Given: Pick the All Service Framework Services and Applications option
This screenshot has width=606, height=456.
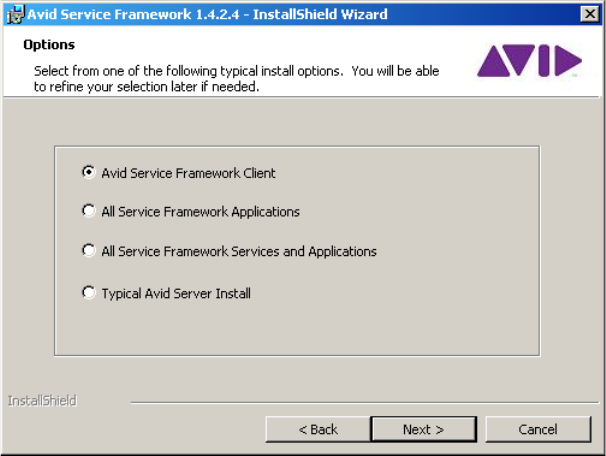Looking at the screenshot, I should click(x=89, y=251).
